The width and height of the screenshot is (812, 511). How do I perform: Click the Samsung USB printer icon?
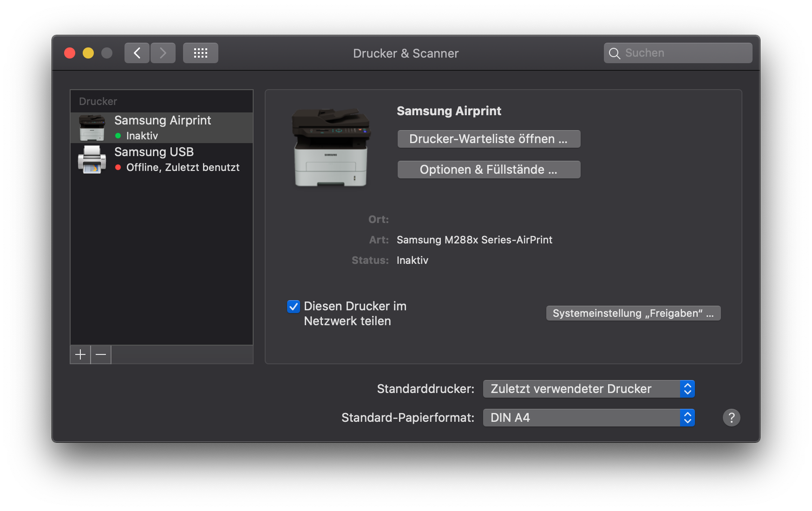[92, 159]
